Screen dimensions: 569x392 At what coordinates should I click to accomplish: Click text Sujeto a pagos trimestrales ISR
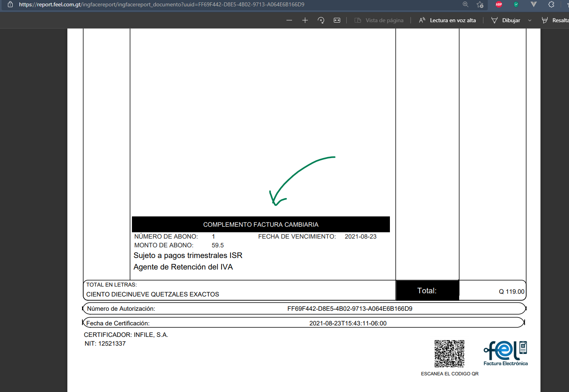pyautogui.click(x=188, y=255)
